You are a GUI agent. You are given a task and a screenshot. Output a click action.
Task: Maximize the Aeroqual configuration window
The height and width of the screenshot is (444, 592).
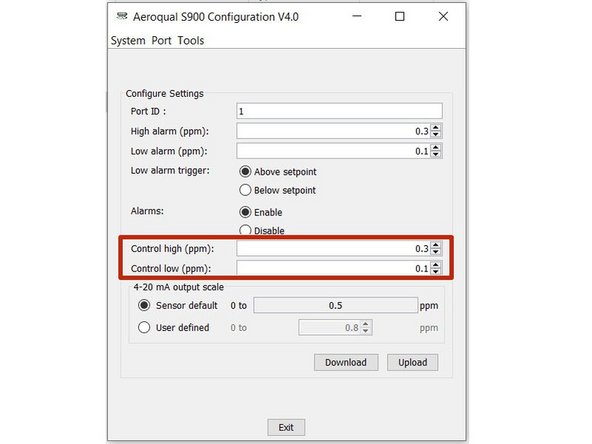pos(399,16)
